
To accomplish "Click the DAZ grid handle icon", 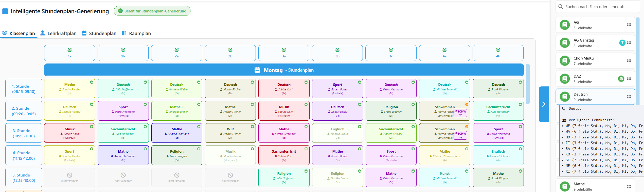I will click(629, 79).
